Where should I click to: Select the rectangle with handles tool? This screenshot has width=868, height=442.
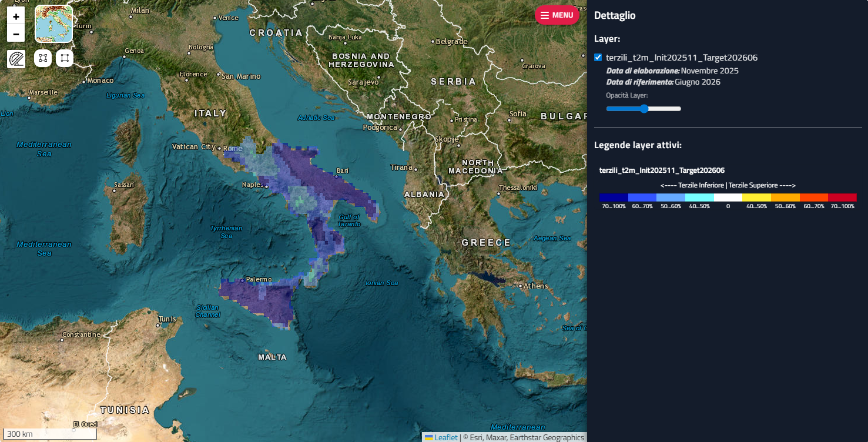point(43,58)
